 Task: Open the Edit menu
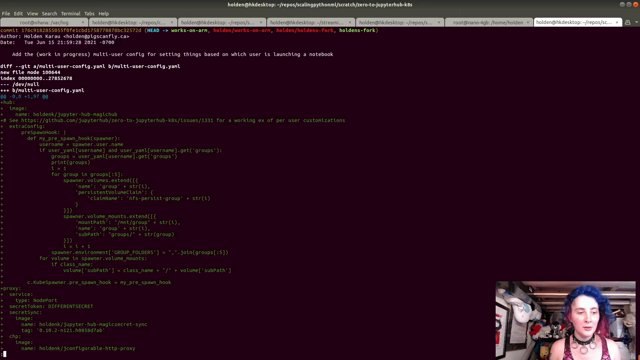(18, 13)
